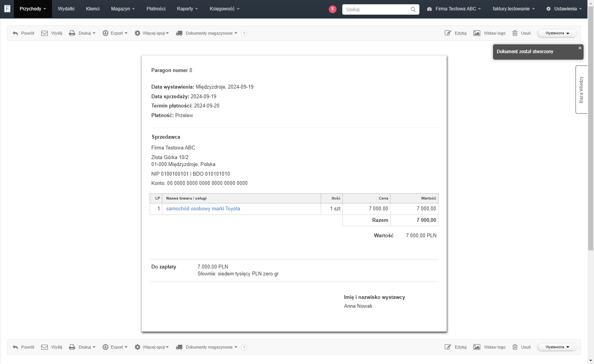Image resolution: width=594 pixels, height=364 pixels.
Task: Expand the Księgowość menu
Action: point(224,9)
